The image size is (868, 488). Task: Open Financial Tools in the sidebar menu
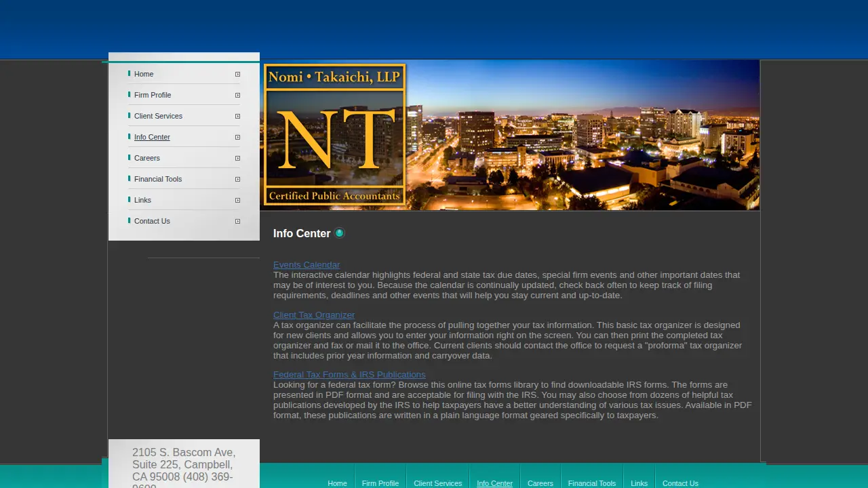(158, 179)
